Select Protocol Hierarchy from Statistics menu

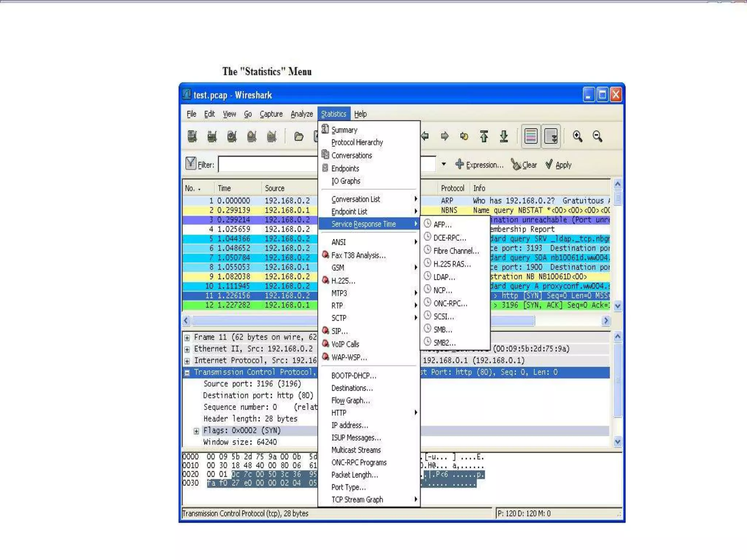(357, 143)
